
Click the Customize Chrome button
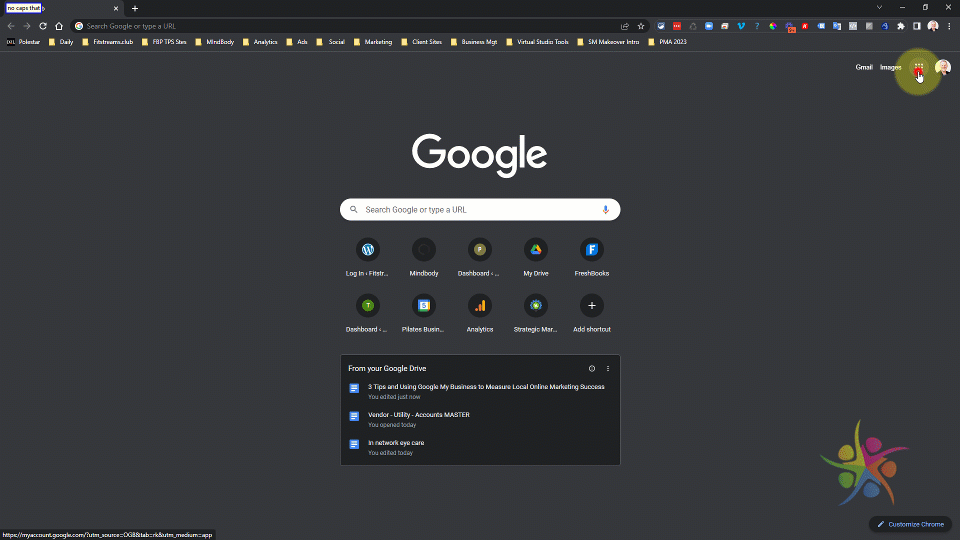(910, 524)
